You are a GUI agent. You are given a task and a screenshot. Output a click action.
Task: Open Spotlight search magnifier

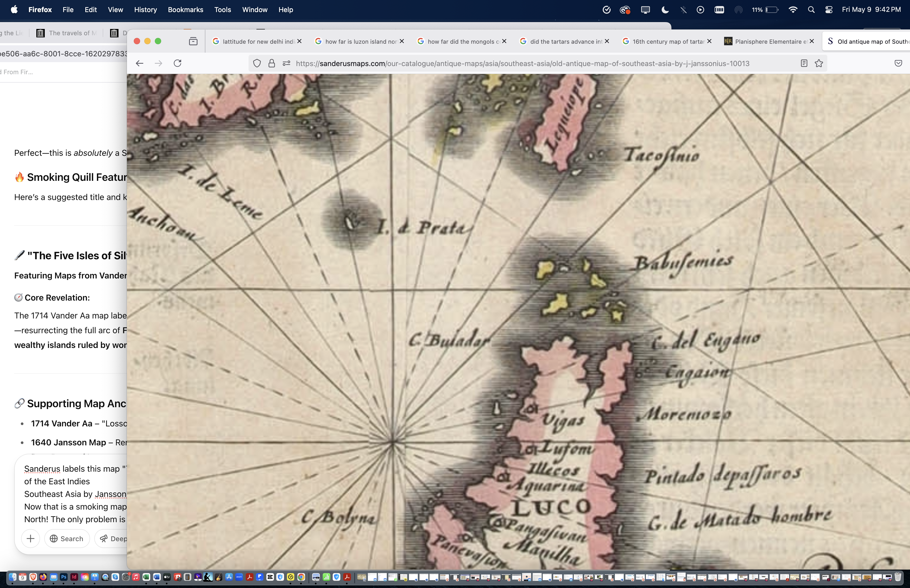click(x=812, y=10)
